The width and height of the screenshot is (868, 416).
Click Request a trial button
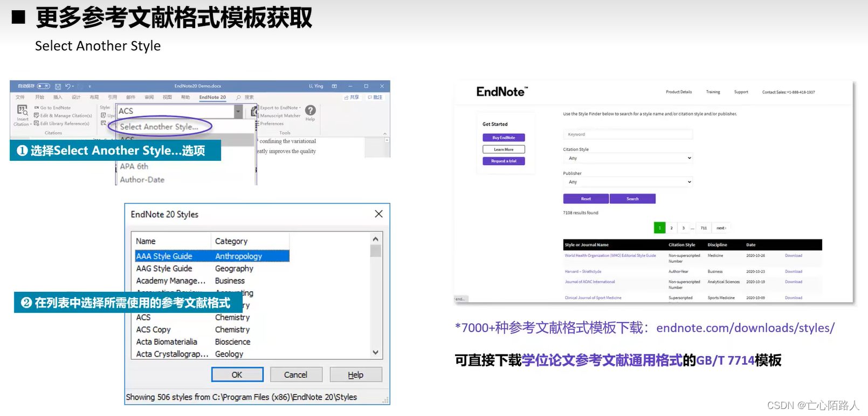[x=504, y=161]
